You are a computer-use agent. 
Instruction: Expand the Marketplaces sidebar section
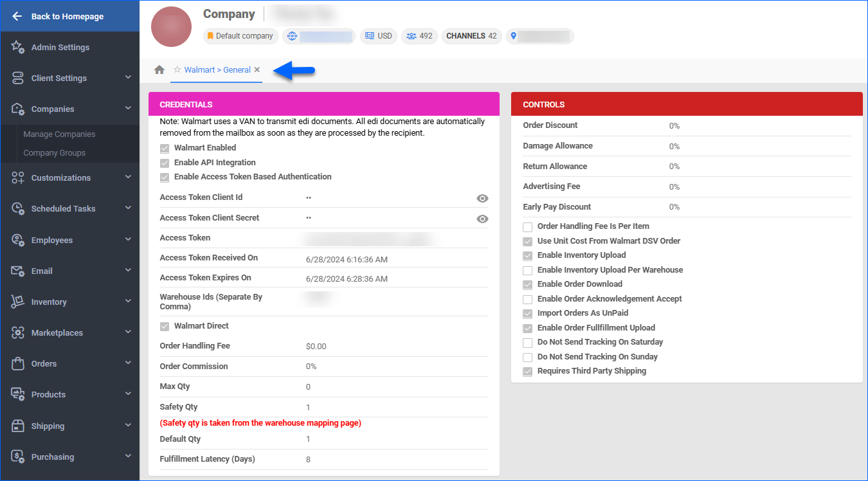click(x=128, y=332)
